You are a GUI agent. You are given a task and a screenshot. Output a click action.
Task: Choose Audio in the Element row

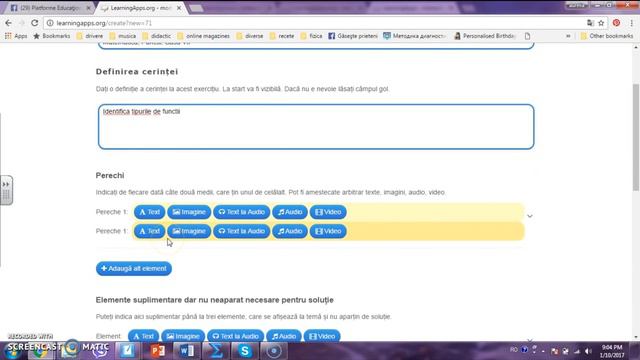(284, 336)
